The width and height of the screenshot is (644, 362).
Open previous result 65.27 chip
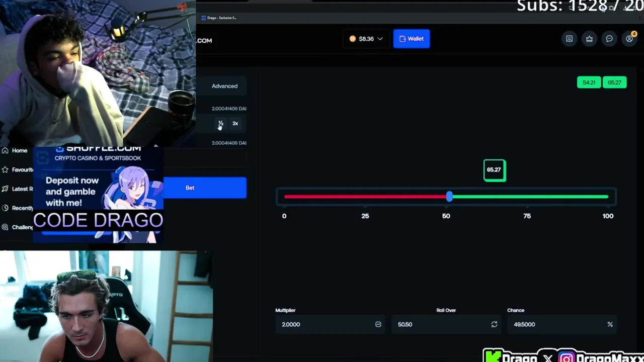614,82
